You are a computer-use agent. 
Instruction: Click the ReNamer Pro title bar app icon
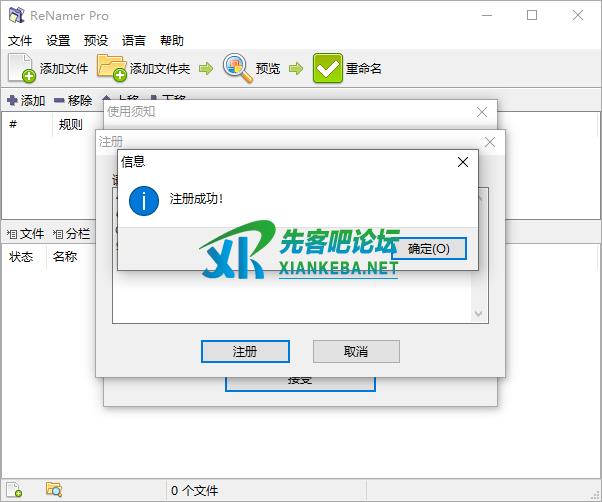pos(15,15)
